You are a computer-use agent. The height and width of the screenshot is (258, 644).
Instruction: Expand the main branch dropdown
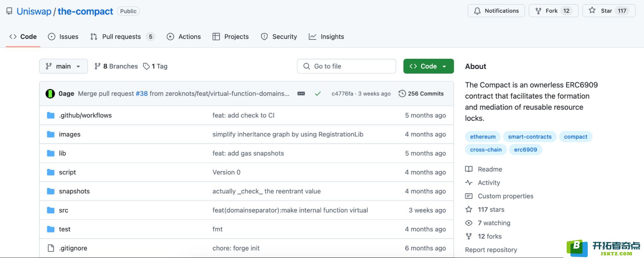coord(63,66)
